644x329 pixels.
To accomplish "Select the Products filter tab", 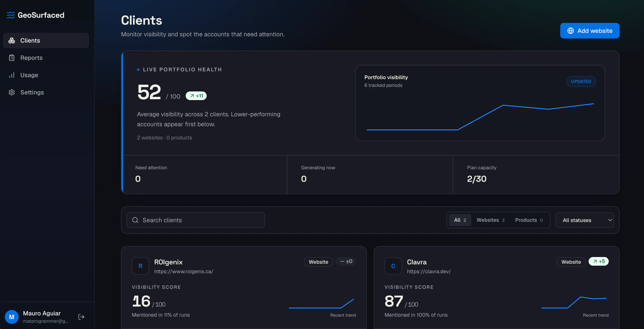I will [529, 220].
